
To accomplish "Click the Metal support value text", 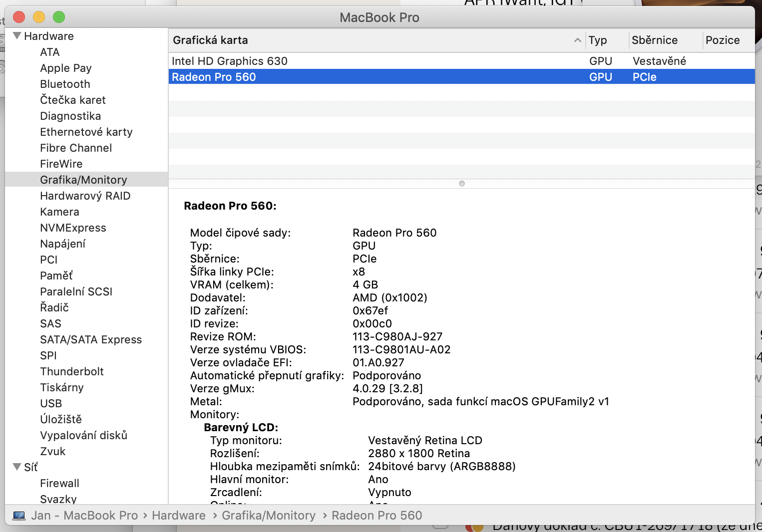I will 481,401.
